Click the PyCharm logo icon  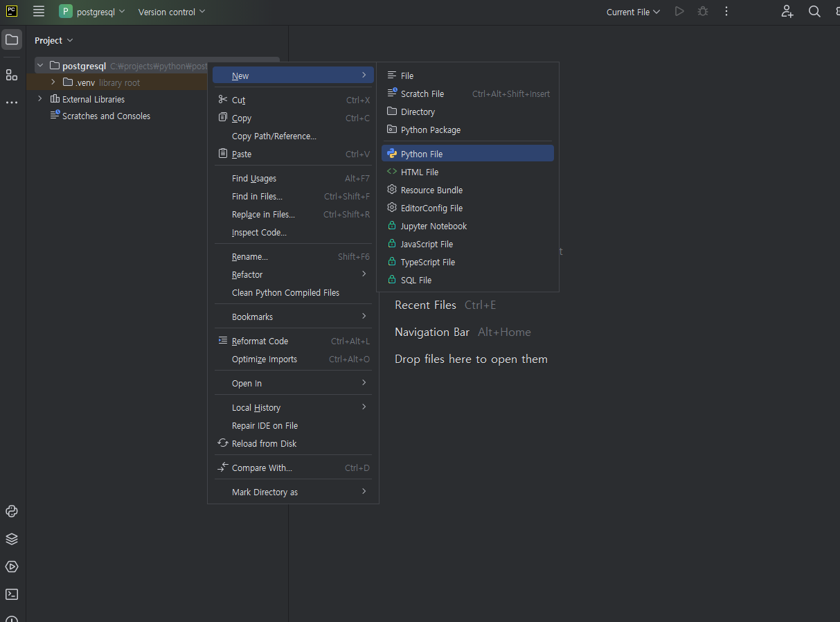pos(12,11)
